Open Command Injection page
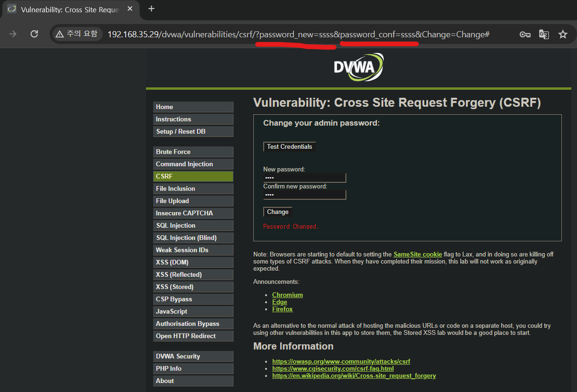 coord(193,164)
